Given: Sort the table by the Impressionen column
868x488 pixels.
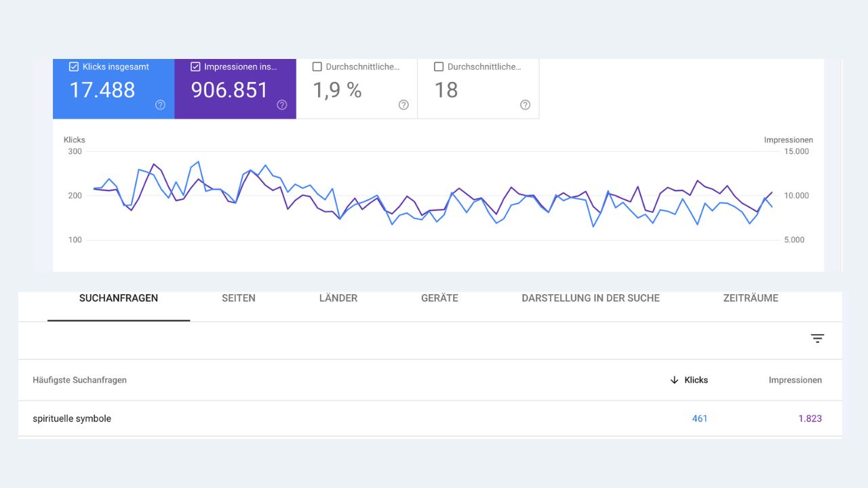Looking at the screenshot, I should pyautogui.click(x=795, y=380).
